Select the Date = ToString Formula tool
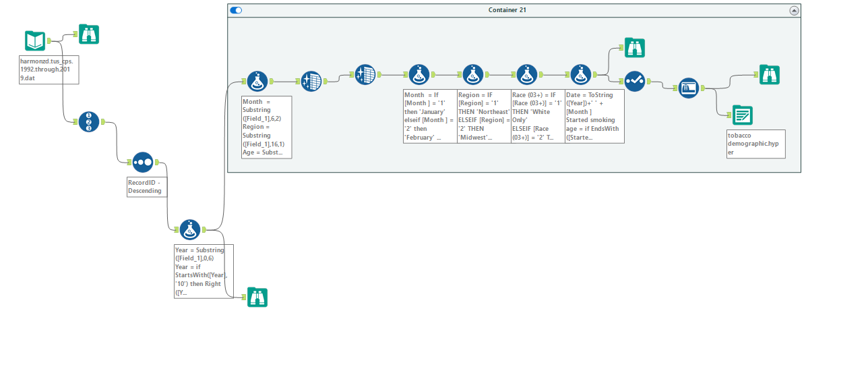The image size is (868, 373). pyautogui.click(x=581, y=75)
